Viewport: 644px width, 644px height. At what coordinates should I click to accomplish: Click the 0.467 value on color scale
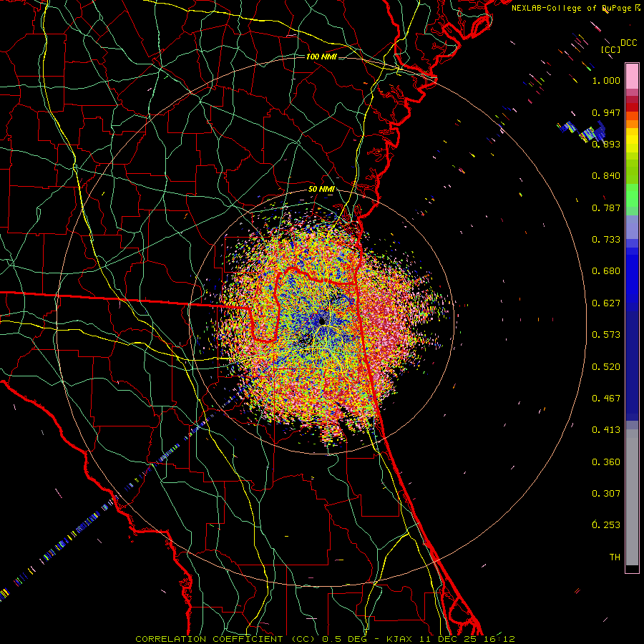tap(606, 399)
